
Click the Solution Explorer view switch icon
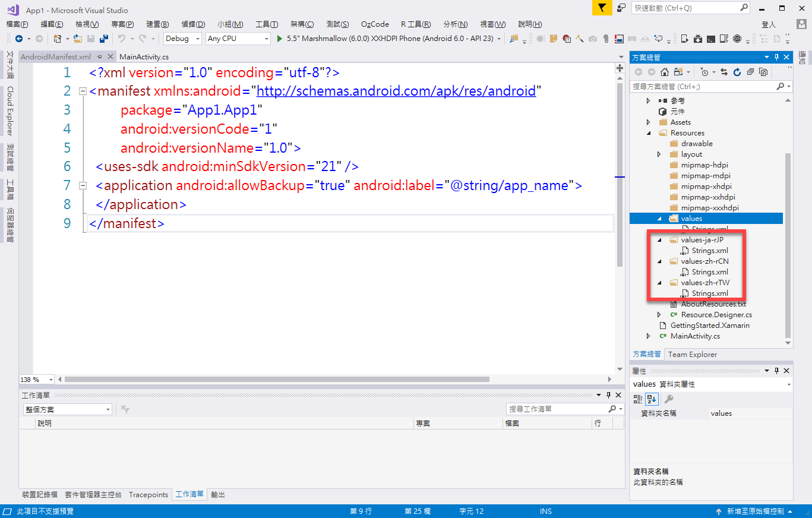678,72
